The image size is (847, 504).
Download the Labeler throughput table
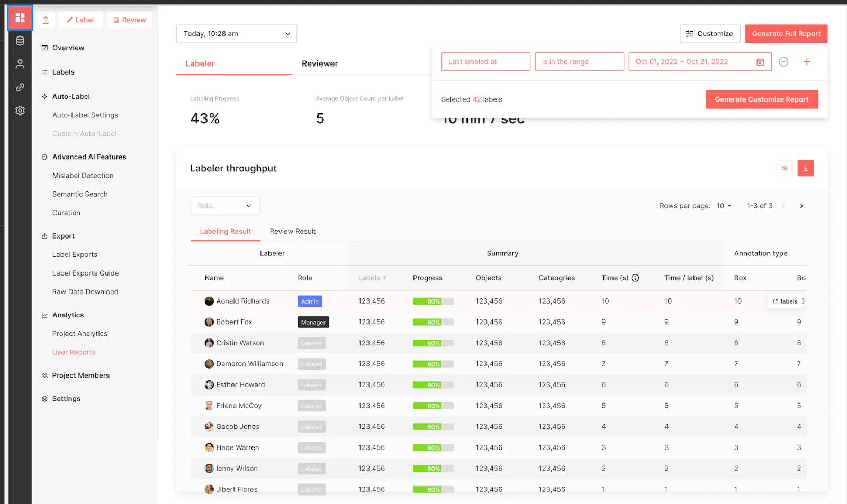coord(805,168)
